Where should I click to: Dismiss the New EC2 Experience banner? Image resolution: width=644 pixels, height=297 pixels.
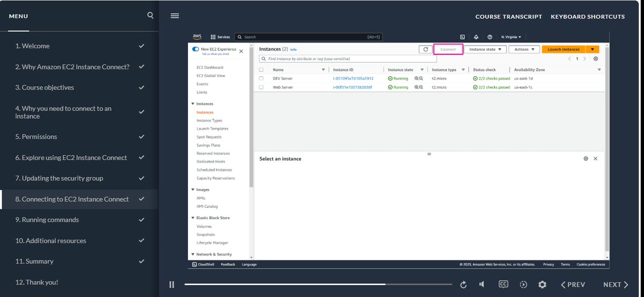[x=241, y=51]
